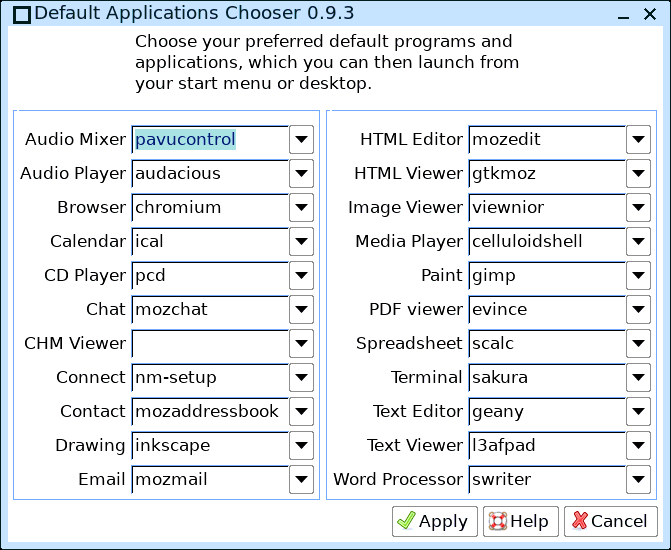Click the HTML Editor field showing mozedit

point(547,140)
